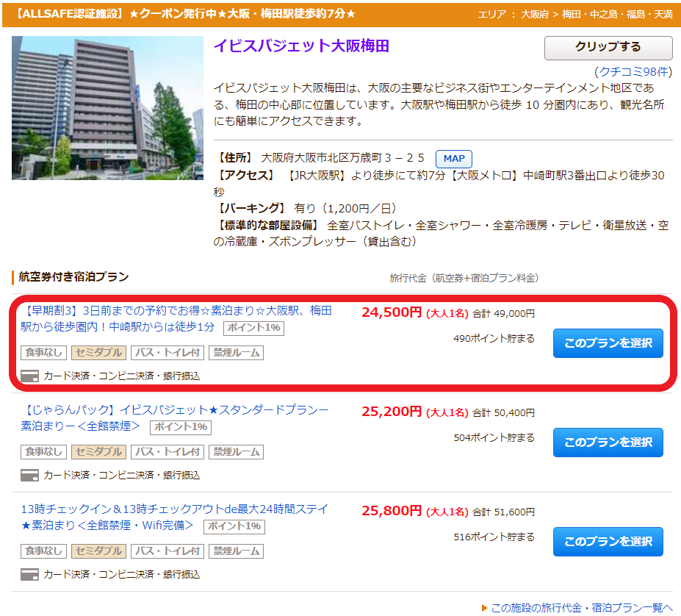The image size is (681, 616).
Task: Click the 24,500円 price text
Action: pyautogui.click(x=392, y=312)
